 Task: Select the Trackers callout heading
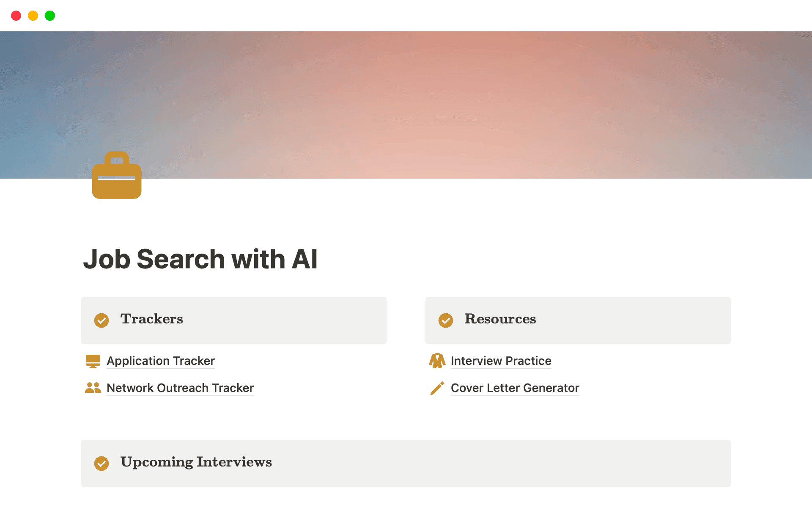tap(151, 320)
